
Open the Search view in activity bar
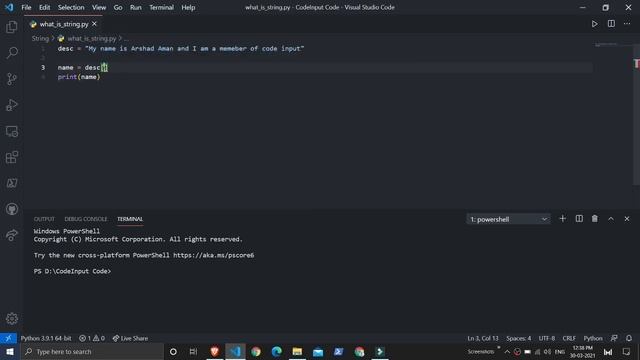(x=12, y=53)
